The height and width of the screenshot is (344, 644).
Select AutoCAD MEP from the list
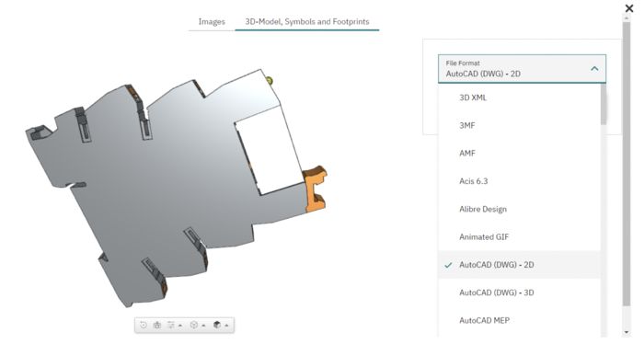tap(520, 321)
